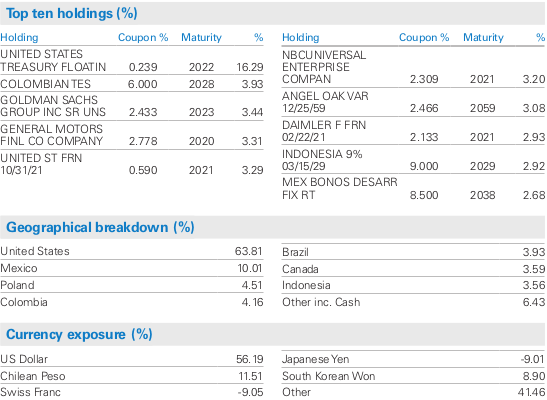The image size is (547, 400).
Task: Select 'INDONESIA 9% 03/15/29' holding
Action: (322, 160)
